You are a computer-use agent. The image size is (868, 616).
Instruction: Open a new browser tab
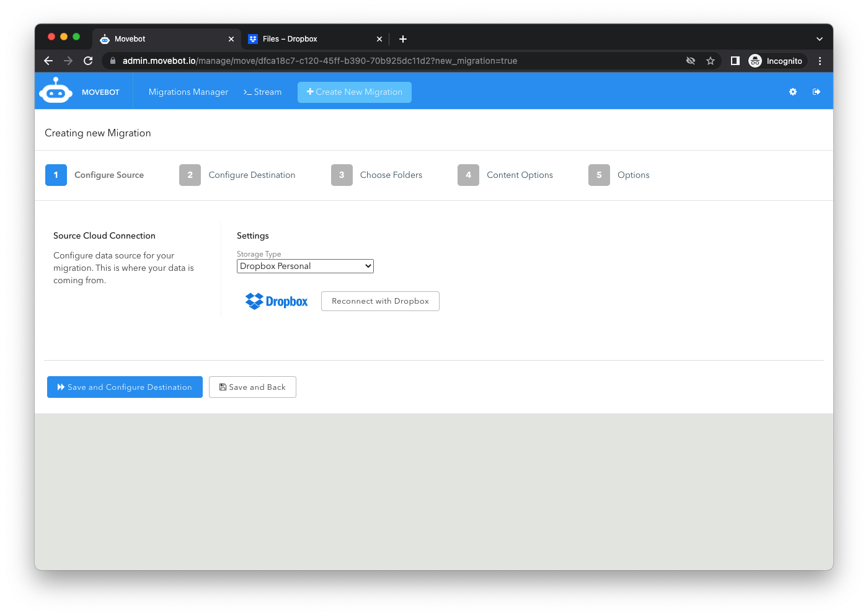[403, 39]
